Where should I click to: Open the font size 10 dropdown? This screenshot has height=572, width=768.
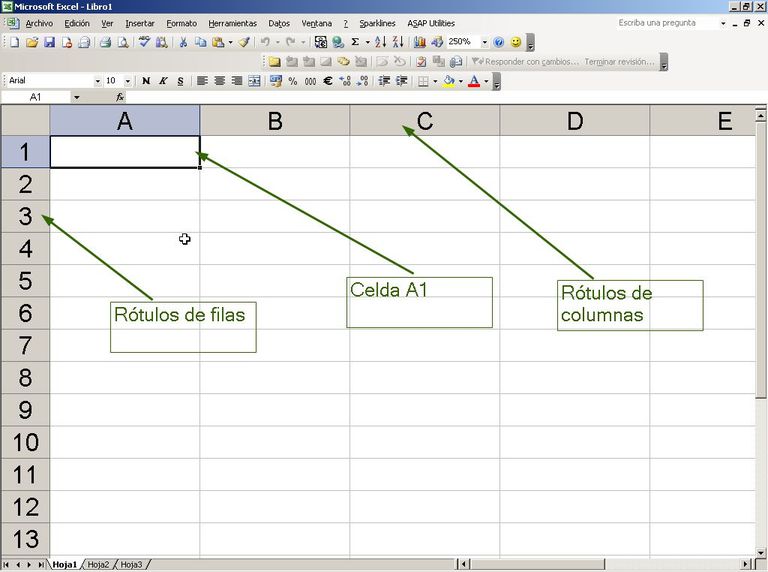tap(128, 81)
